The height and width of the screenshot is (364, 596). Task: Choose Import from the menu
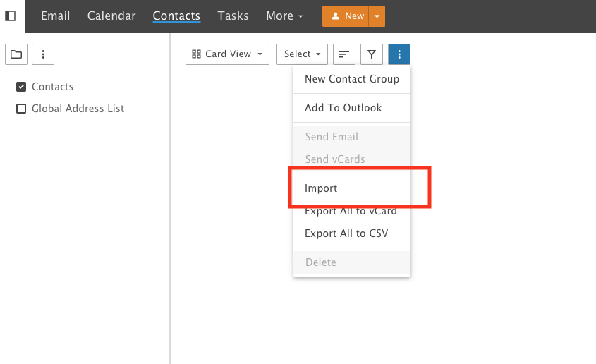point(321,188)
